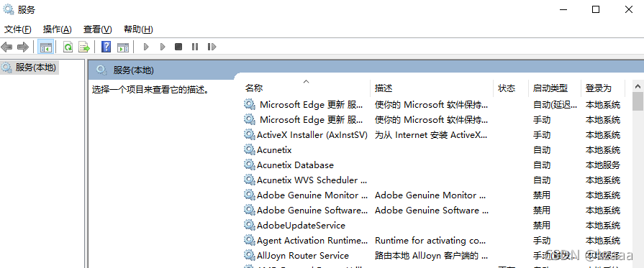Viewport: 644px width, 268px height.
Task: Click 禁用 startup type of AdobeUpdateService
Action: (541, 226)
